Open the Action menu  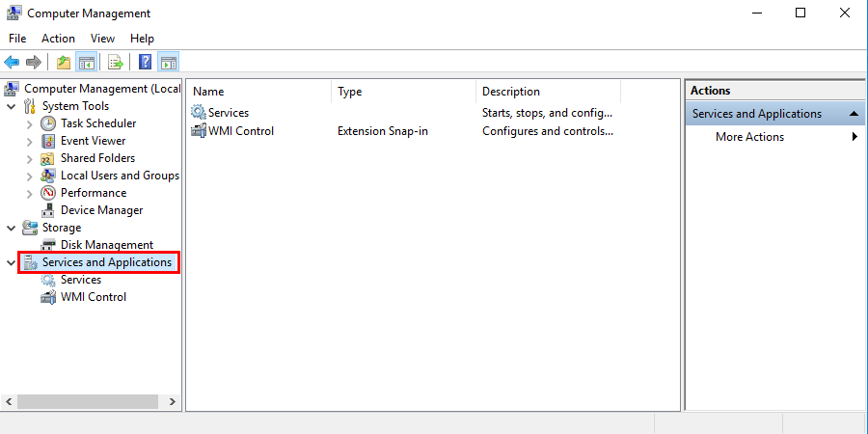[58, 39]
